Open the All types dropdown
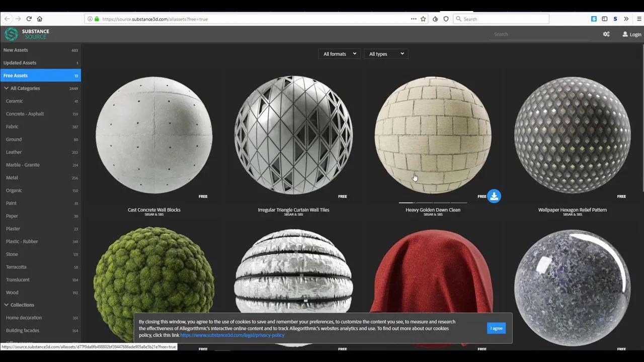 [385, 54]
